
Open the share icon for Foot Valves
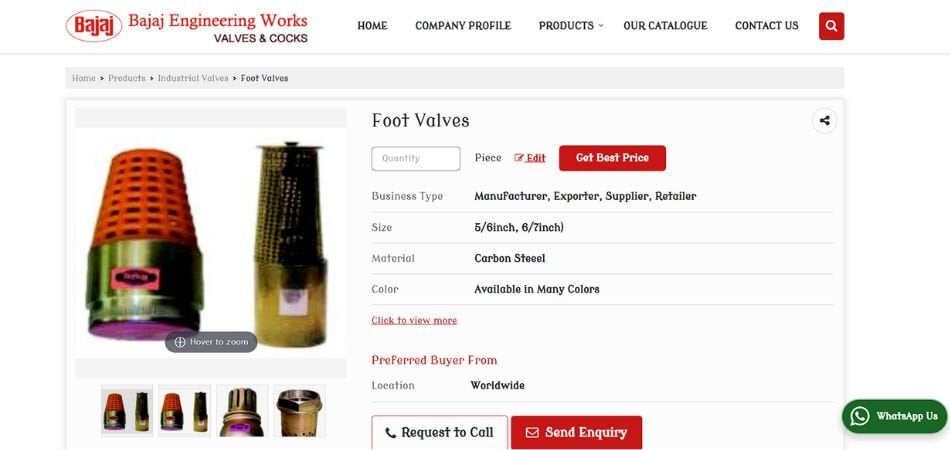click(824, 121)
